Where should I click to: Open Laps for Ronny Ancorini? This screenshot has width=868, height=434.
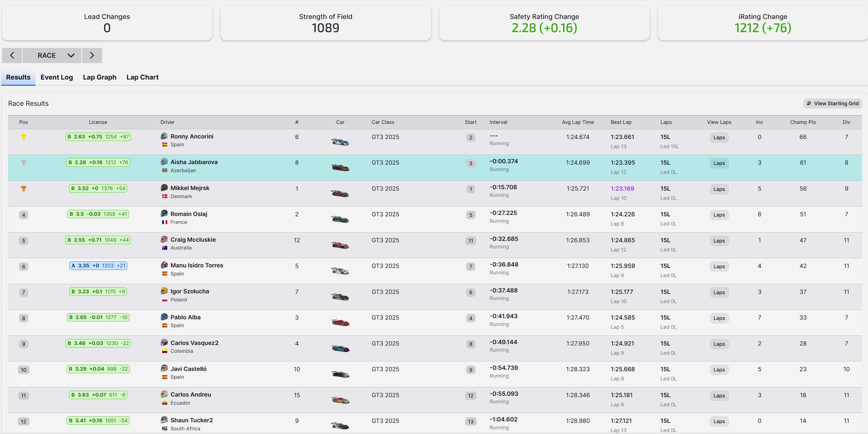(719, 138)
